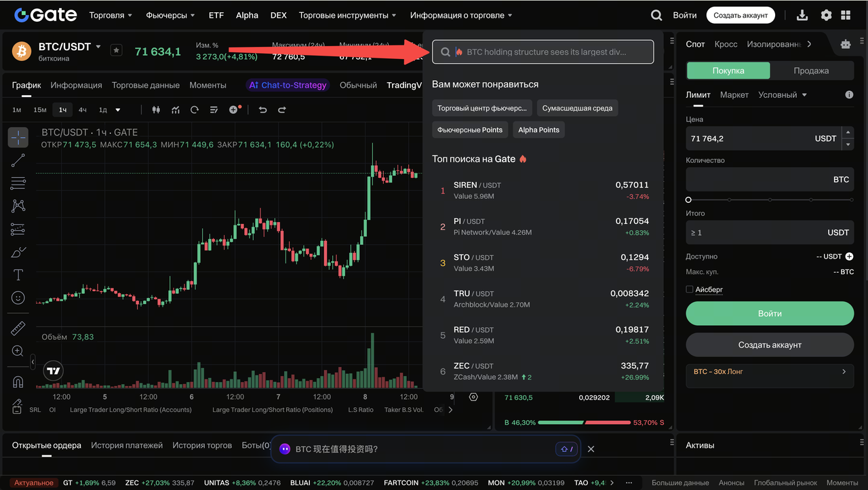Viewport: 868px width, 490px height.
Task: Select the Alpha Points suggestion chip
Action: coord(538,130)
